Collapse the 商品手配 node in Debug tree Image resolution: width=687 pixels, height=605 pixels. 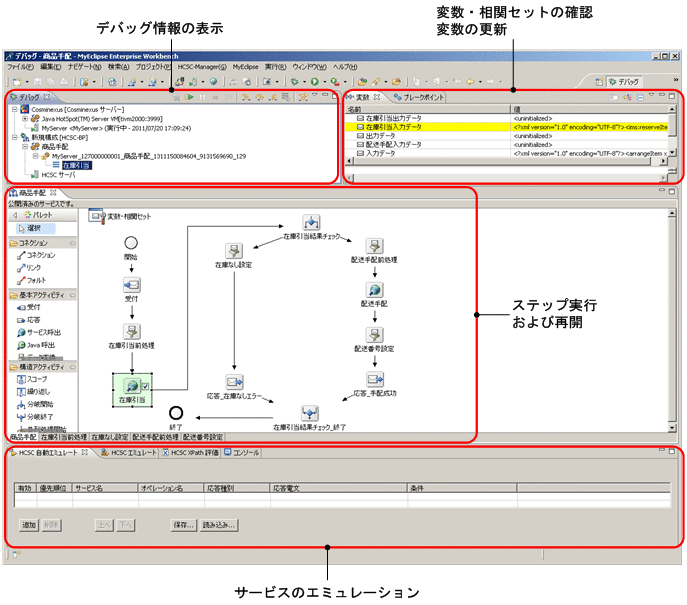point(25,146)
